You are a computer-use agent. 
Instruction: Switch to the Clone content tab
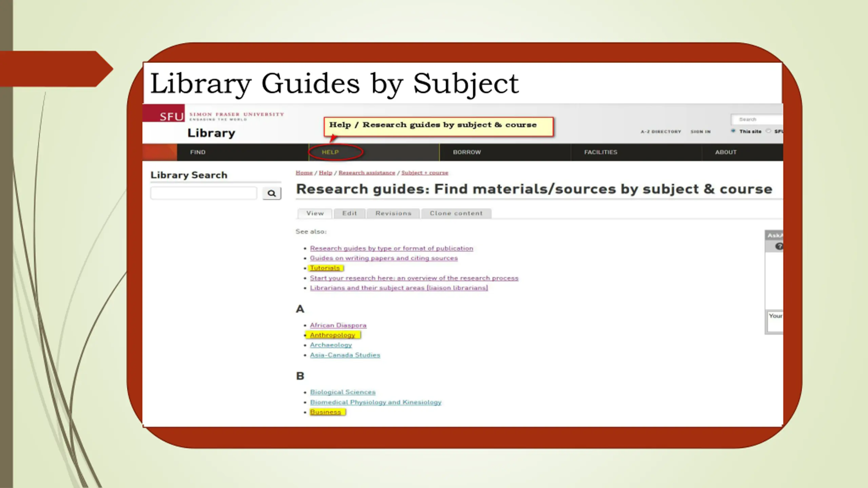[456, 213]
